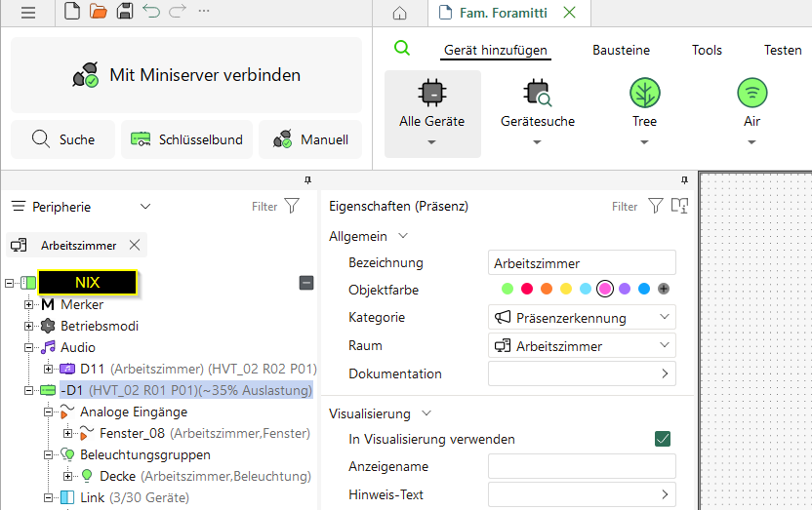The width and height of the screenshot is (812, 510).
Task: Expand the Decke tree node
Action: point(68,476)
